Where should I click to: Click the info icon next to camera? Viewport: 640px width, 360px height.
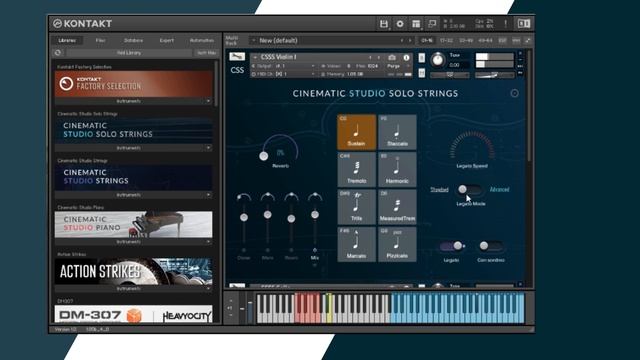pyautogui.click(x=406, y=58)
